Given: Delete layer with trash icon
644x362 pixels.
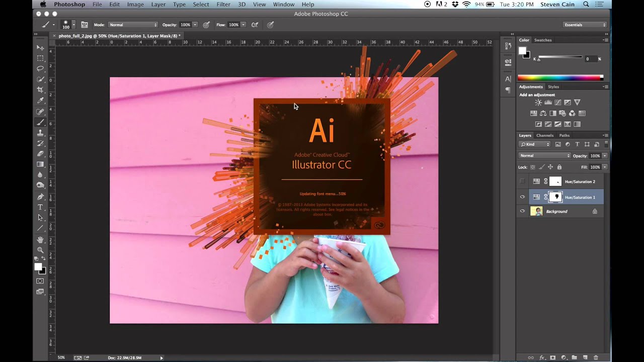Looking at the screenshot, I should (x=596, y=357).
